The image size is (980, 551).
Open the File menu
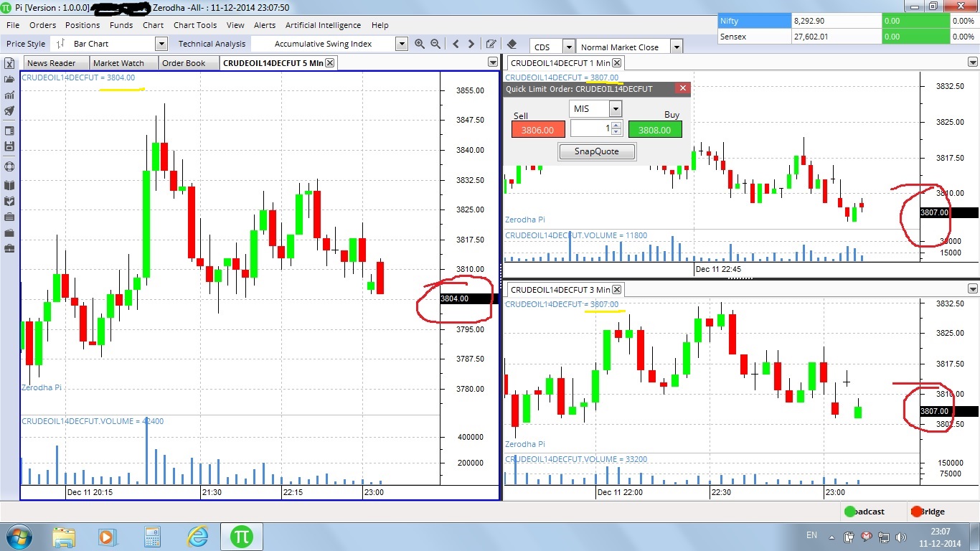pyautogui.click(x=13, y=25)
